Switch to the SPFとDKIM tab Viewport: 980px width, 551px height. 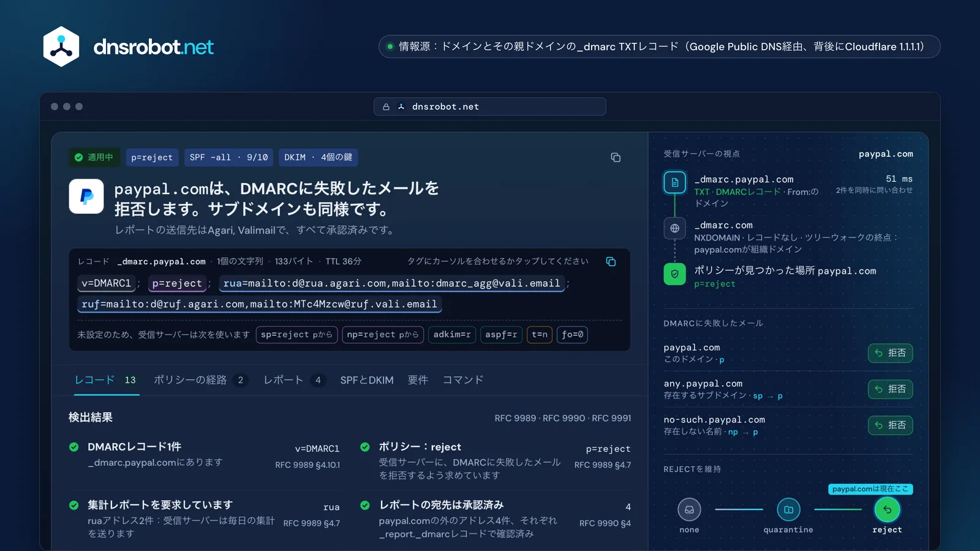tap(367, 380)
